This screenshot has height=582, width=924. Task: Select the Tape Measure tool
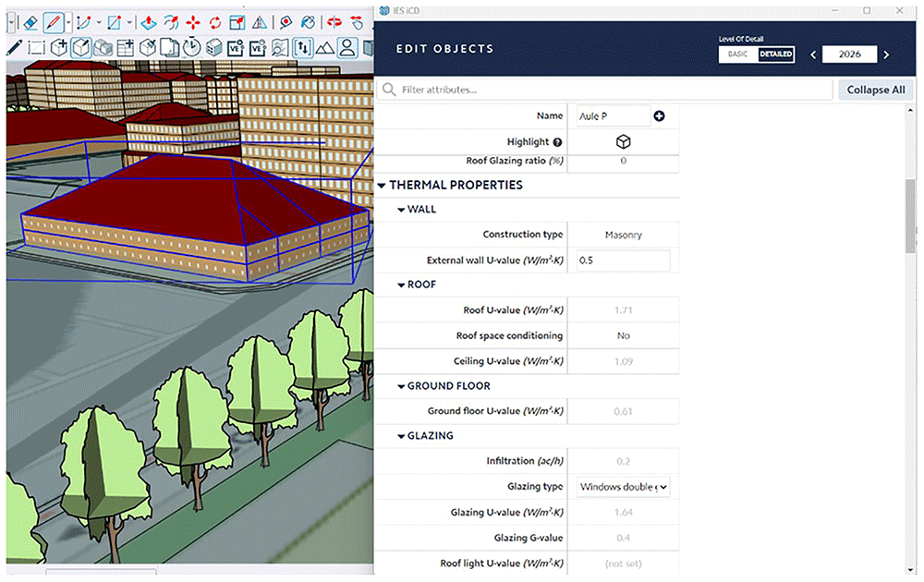coord(286,23)
